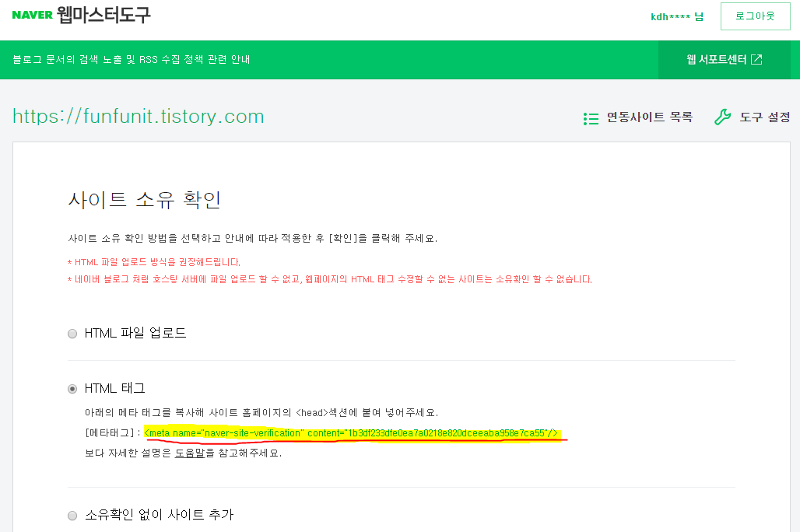Click the external link icon beside 웹 서포트센터
Image resolution: width=800 pixels, height=532 pixels.
(756, 60)
